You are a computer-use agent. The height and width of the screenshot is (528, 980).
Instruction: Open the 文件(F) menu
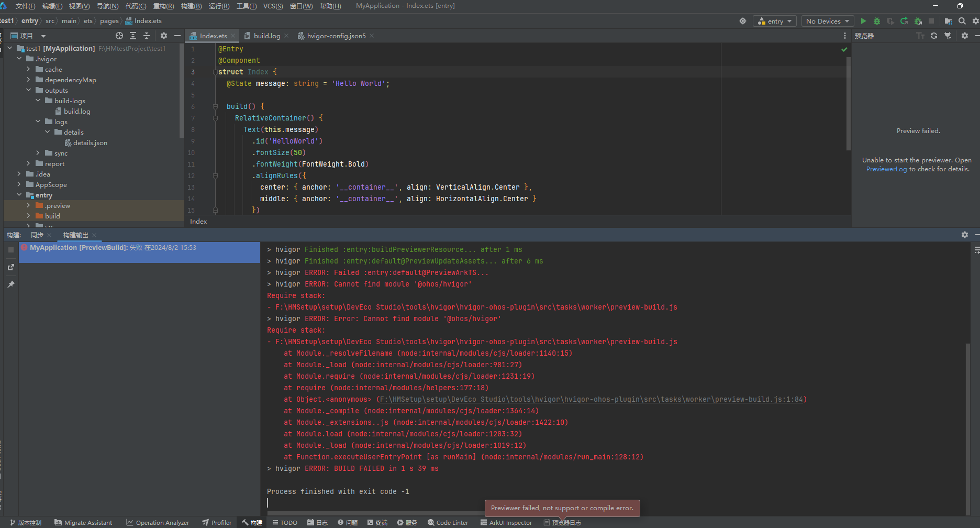25,6
